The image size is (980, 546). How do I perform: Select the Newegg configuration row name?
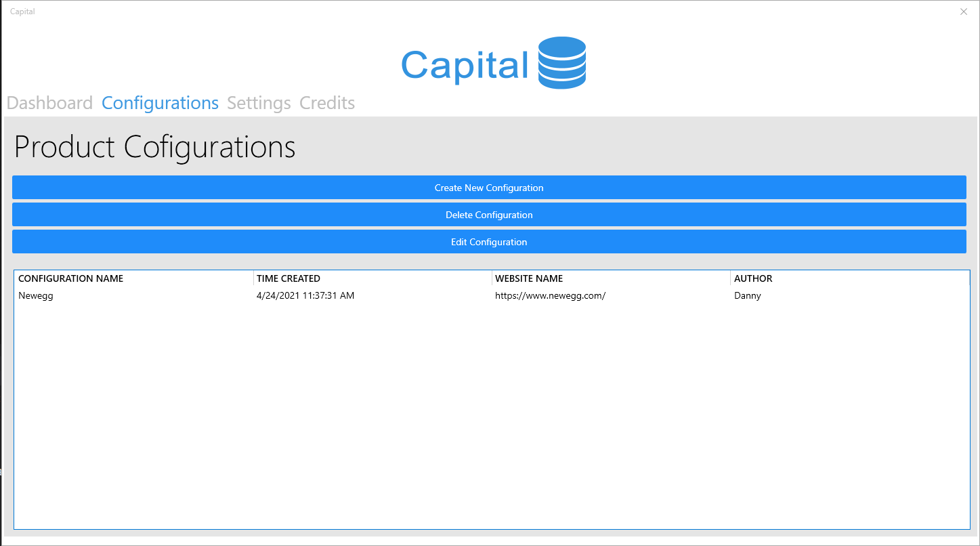[36, 295]
